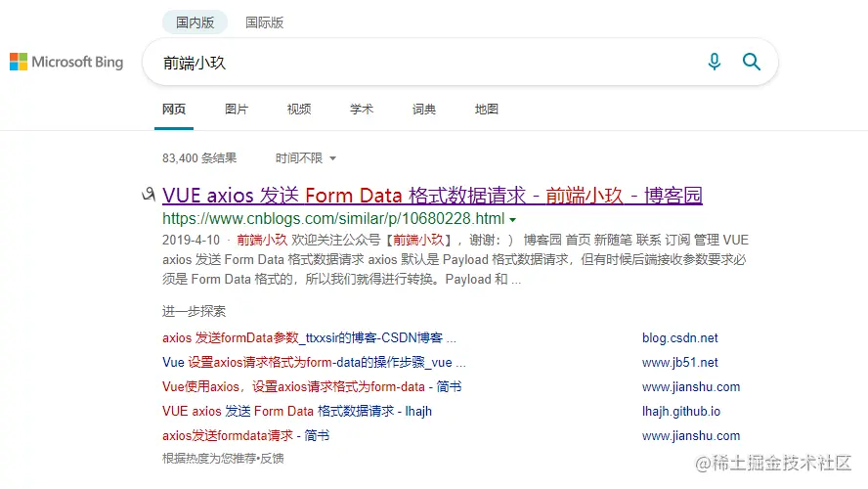The height and width of the screenshot is (489, 868).
Task: Open the cnblogs.com similar URL link
Action: 333,219
